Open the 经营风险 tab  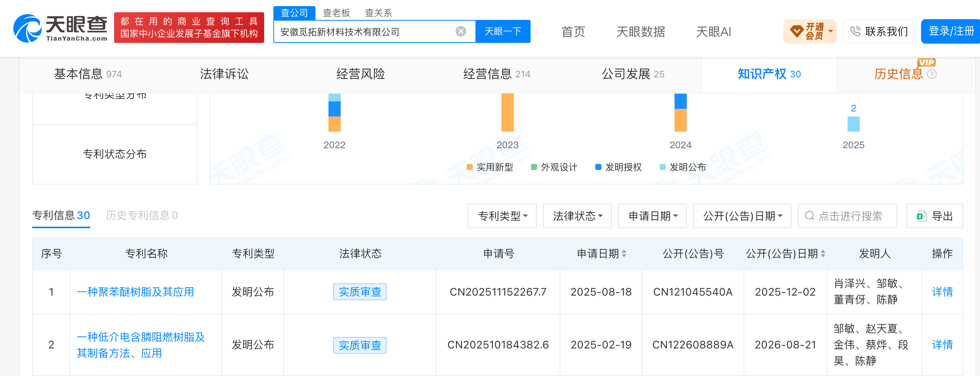point(361,74)
